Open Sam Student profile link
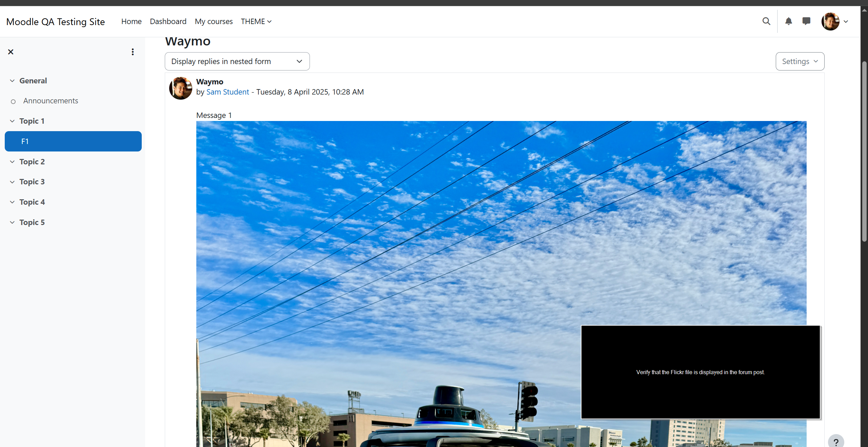The image size is (868, 447). click(228, 92)
